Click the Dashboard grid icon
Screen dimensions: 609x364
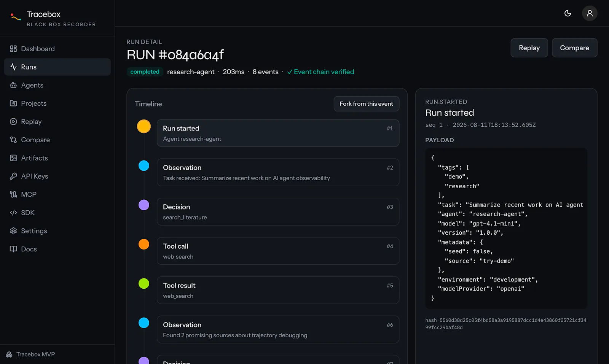pyautogui.click(x=13, y=49)
